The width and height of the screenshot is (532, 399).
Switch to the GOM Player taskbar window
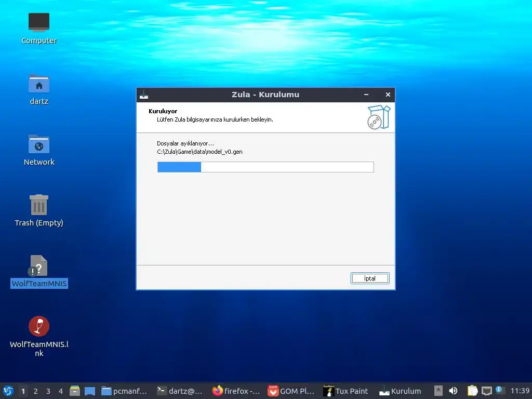tap(291, 391)
